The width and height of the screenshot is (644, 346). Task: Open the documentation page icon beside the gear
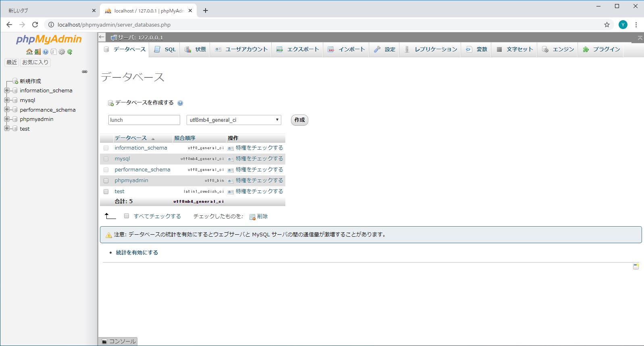(x=54, y=52)
